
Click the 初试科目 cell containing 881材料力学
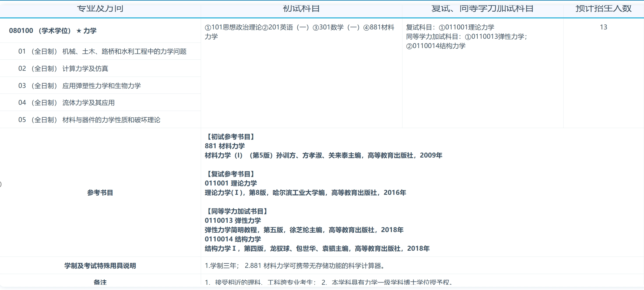click(300, 31)
